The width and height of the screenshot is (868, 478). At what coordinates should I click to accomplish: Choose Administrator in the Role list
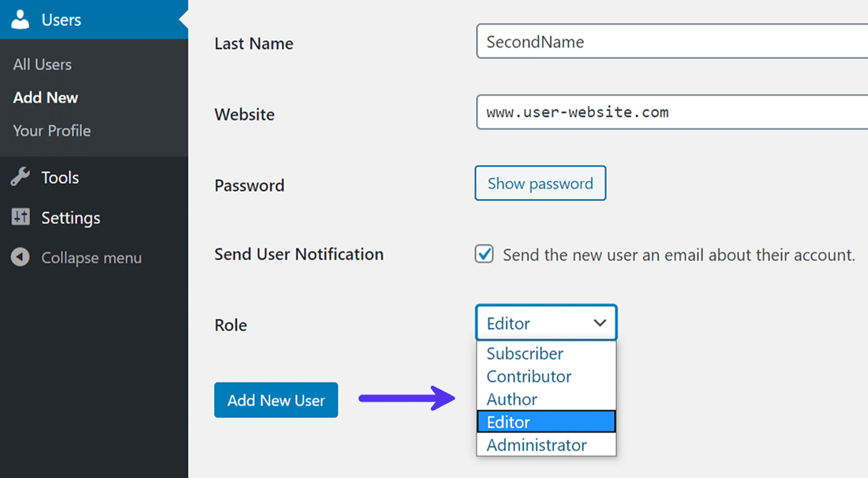coord(537,445)
